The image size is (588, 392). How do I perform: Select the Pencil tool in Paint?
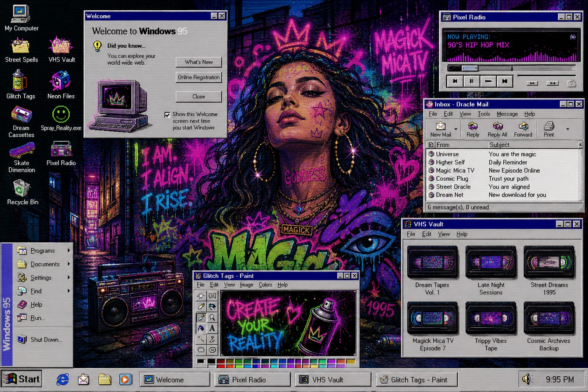201,306
